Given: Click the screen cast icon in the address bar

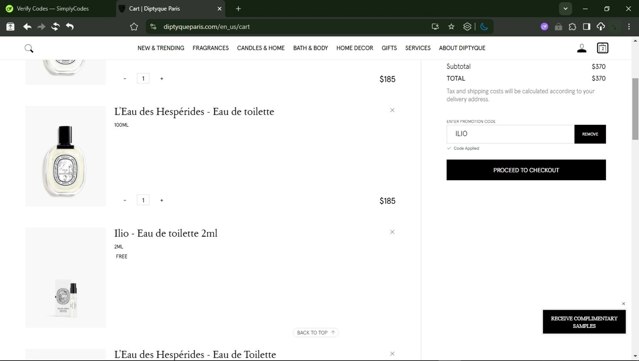Looking at the screenshot, I should coord(435,26).
